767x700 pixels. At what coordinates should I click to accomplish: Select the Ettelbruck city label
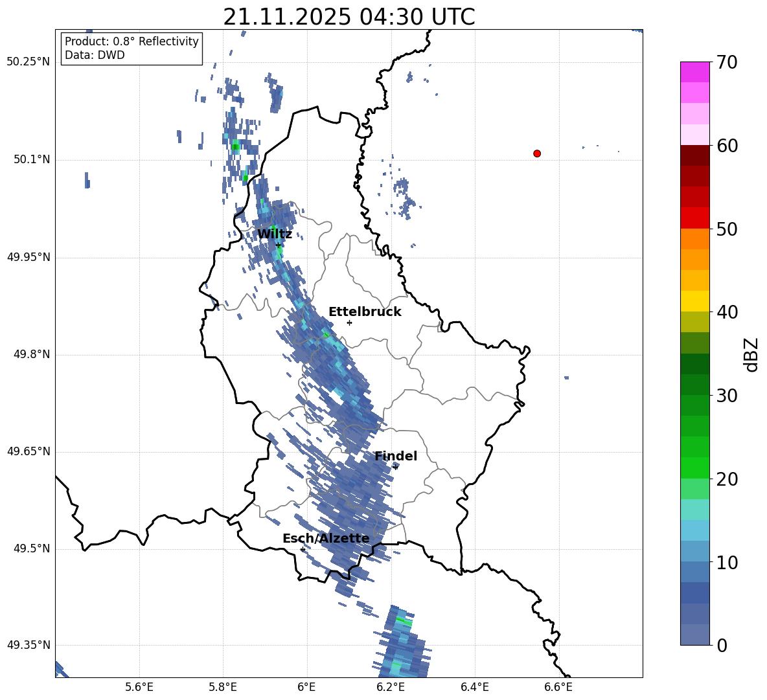[365, 312]
